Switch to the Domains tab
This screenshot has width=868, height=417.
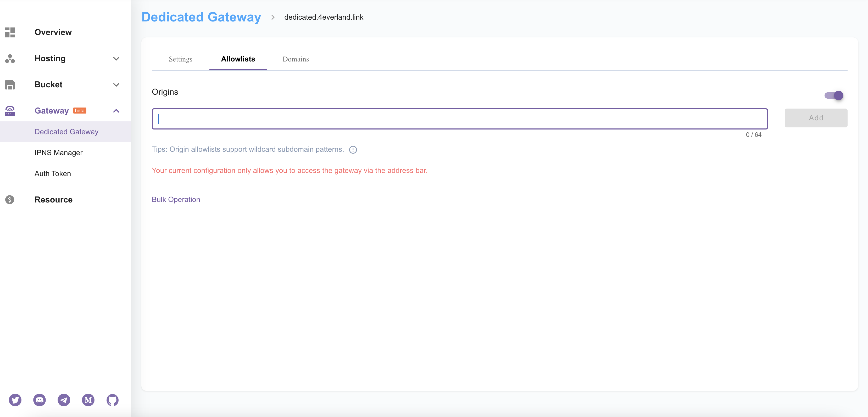(x=296, y=59)
